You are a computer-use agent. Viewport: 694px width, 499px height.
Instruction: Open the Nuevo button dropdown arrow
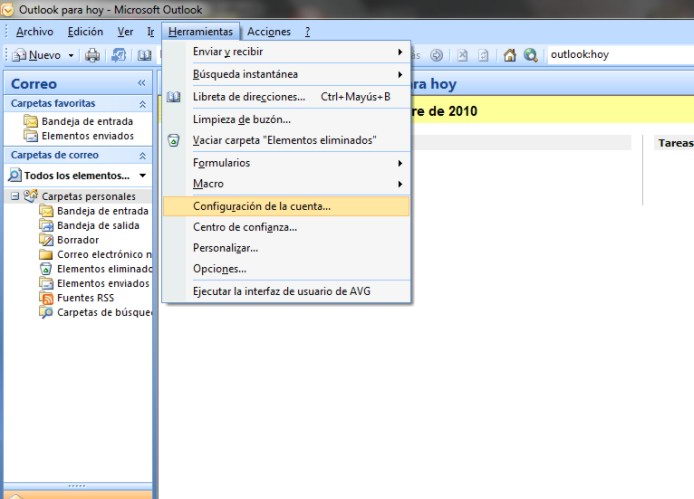[71, 55]
